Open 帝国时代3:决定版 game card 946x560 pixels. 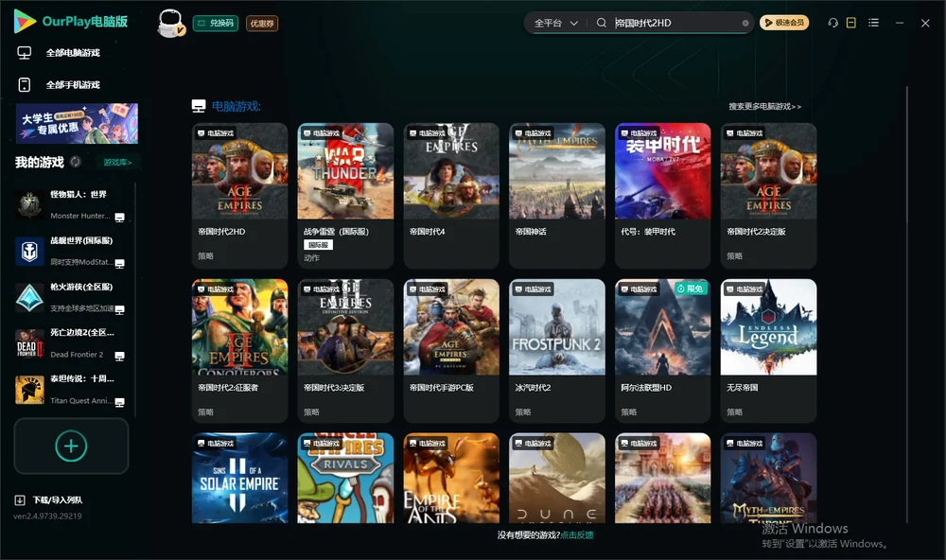point(345,351)
